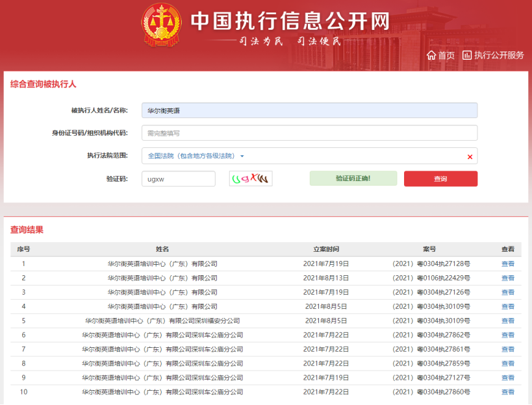Click the 验证码正确 status message
Viewport: 532px width, 405px height.
coord(353,178)
